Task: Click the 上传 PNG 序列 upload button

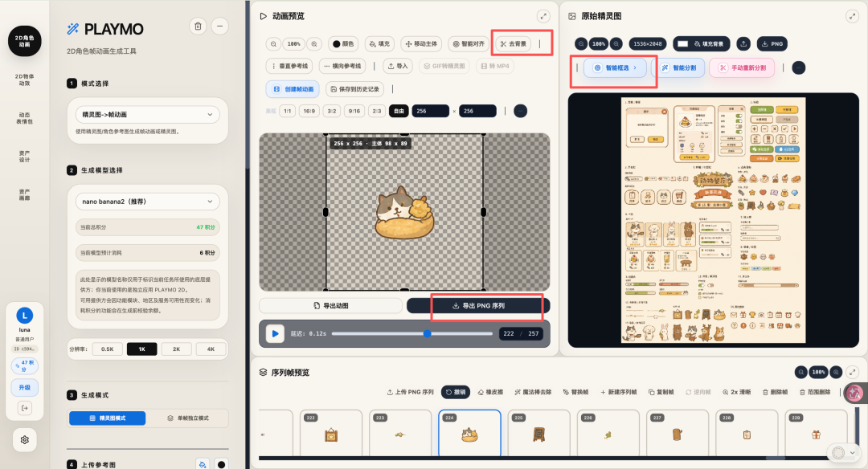Action: tap(410, 392)
